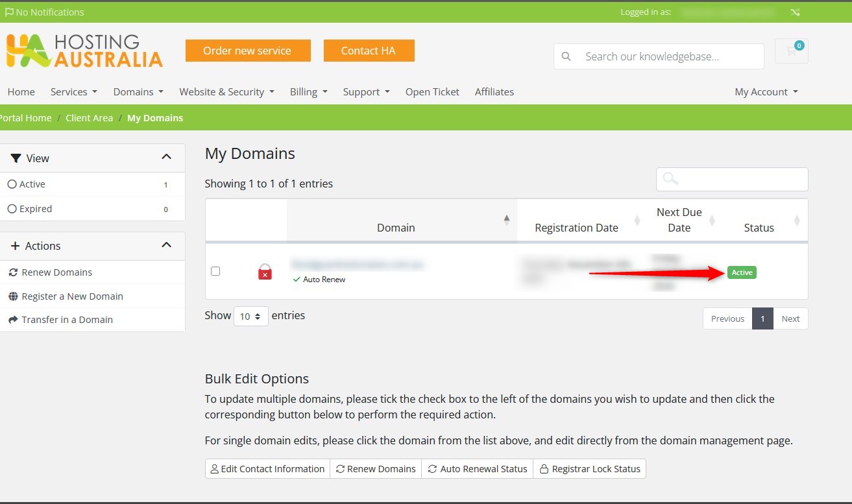Click the magnifier icon in knowledgebase search
This screenshot has height=504, width=852.
click(566, 56)
